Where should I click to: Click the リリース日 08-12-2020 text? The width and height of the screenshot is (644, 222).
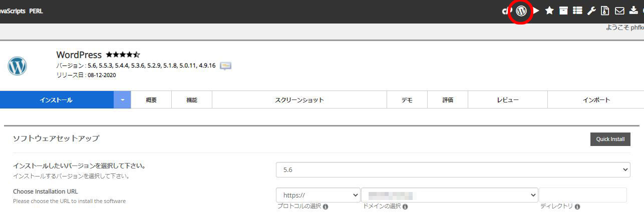86,75
